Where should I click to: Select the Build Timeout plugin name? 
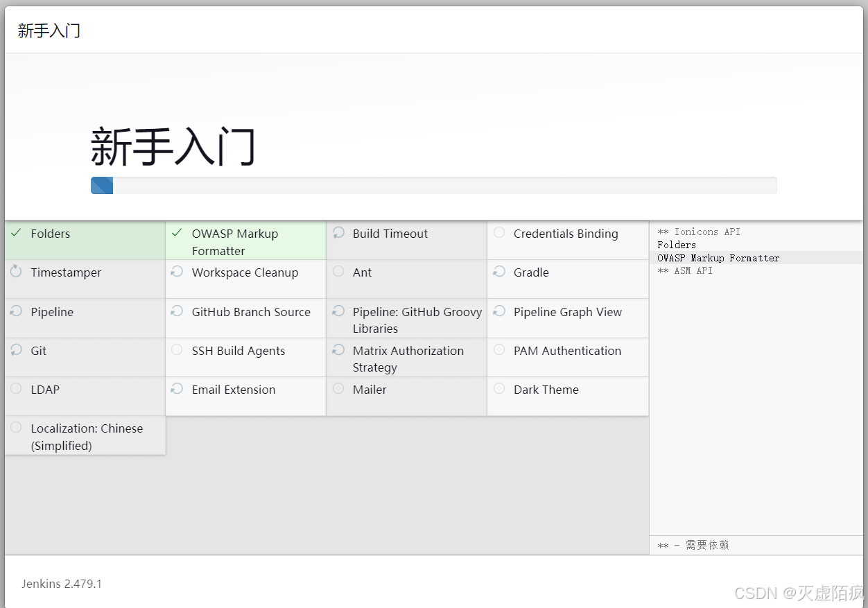390,234
